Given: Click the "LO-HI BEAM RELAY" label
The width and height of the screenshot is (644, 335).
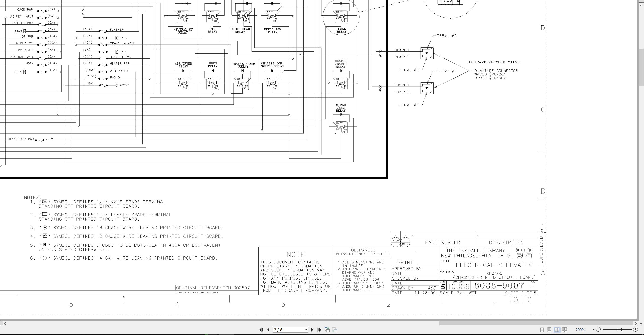Looking at the screenshot, I should point(240,30).
